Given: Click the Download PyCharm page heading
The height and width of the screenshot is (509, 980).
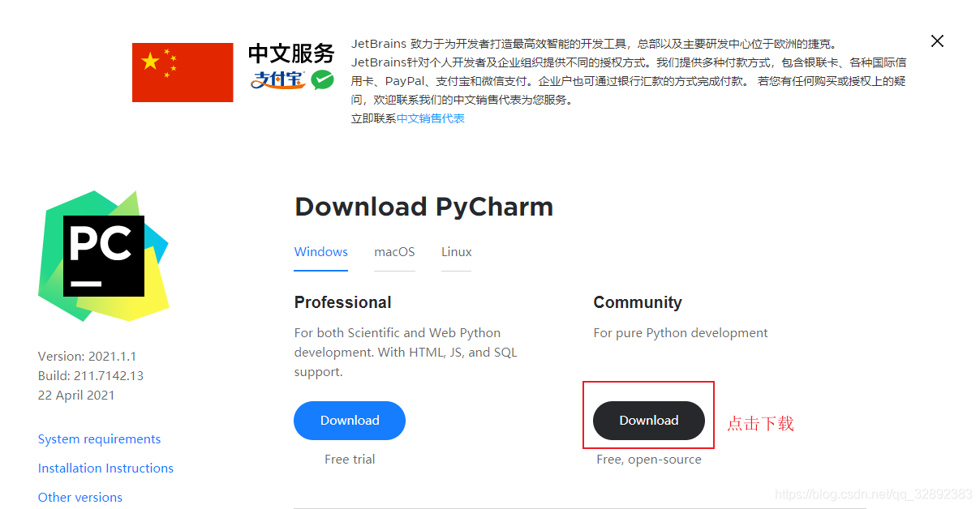Looking at the screenshot, I should coord(423,207).
